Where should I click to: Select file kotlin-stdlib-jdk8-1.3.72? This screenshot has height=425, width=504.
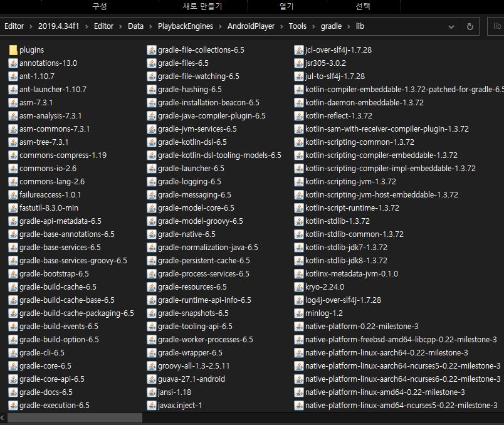pos(341,261)
